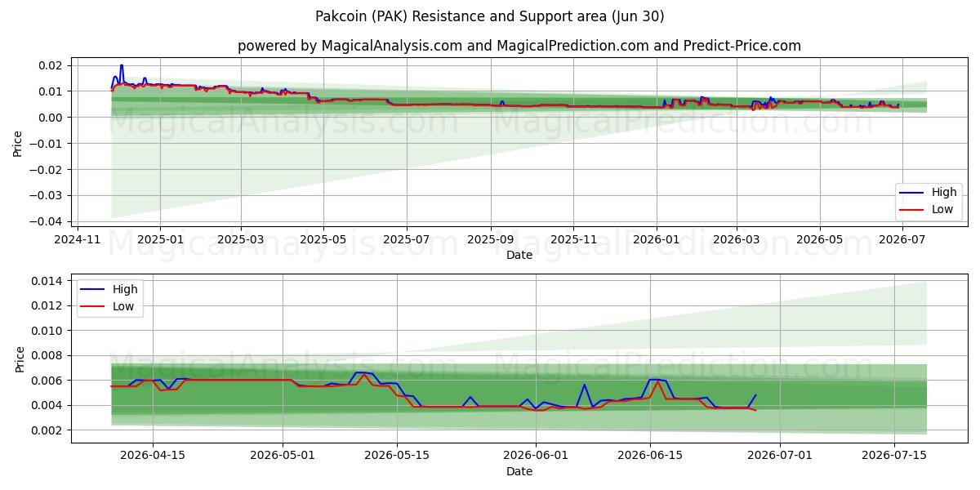Click the '2025-09' tick label
The width and height of the screenshot is (980, 490).
(x=490, y=239)
